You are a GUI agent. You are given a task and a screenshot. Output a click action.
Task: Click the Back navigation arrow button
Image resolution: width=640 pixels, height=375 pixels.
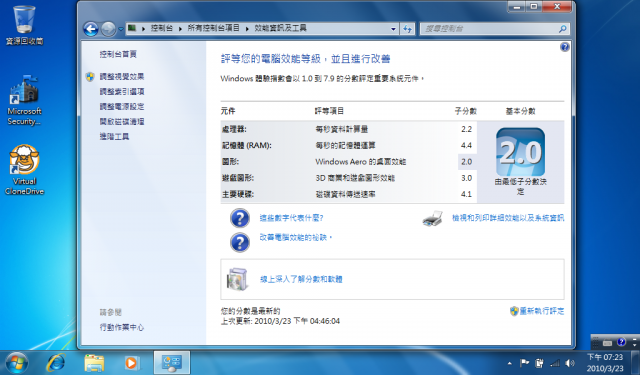[x=91, y=29]
